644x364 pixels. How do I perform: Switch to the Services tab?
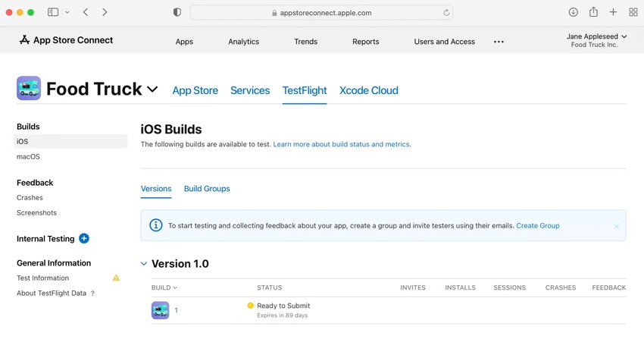[250, 90]
